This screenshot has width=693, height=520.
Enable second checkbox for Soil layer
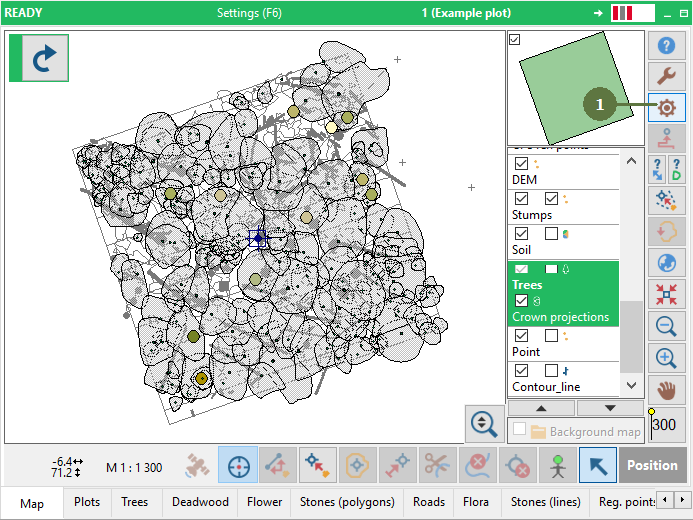pyautogui.click(x=551, y=234)
